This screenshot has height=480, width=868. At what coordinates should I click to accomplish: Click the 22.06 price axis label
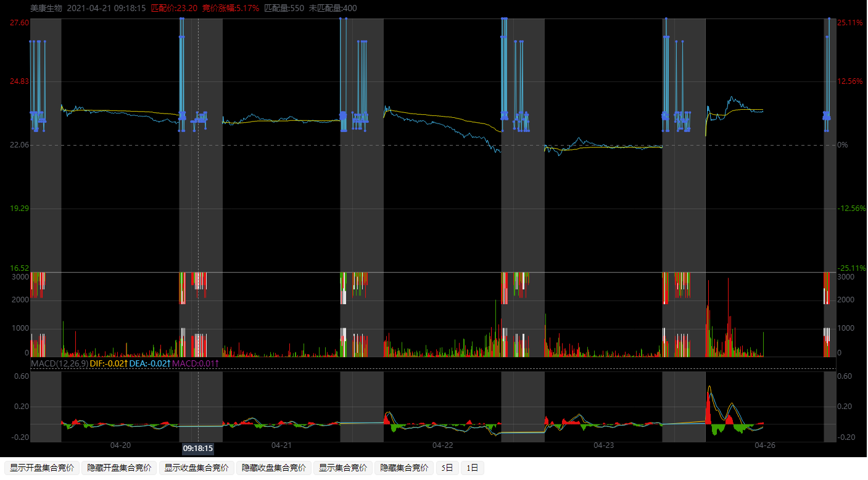point(19,145)
